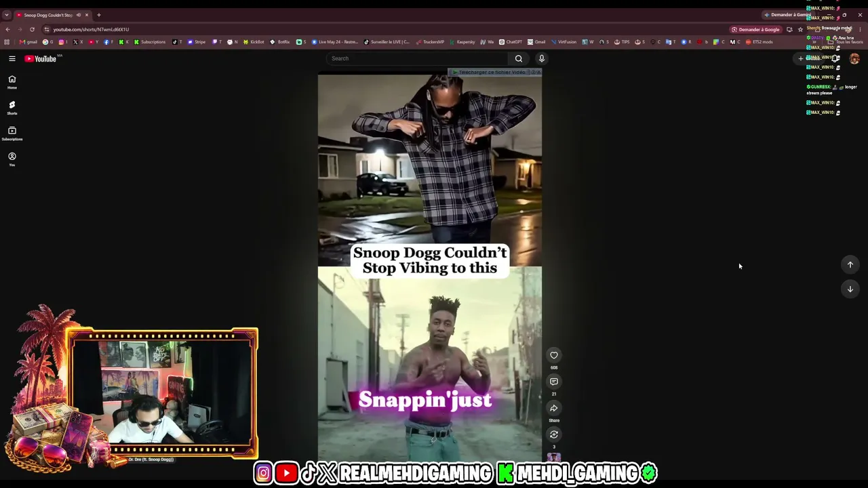Image resolution: width=868 pixels, height=488 pixels.
Task: Open the Subscriptions bookmark
Action: click(x=150, y=42)
